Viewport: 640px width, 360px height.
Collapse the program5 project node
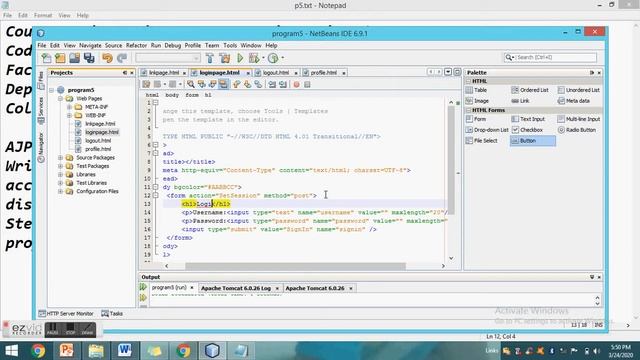pos(52,90)
